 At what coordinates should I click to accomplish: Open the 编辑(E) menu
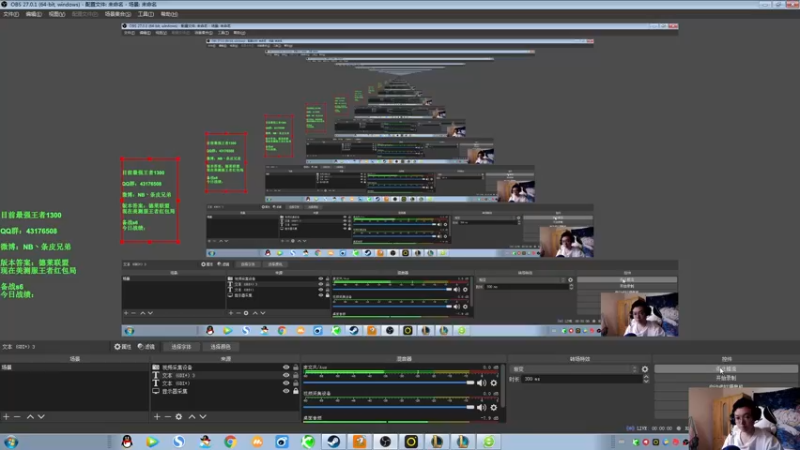point(34,14)
